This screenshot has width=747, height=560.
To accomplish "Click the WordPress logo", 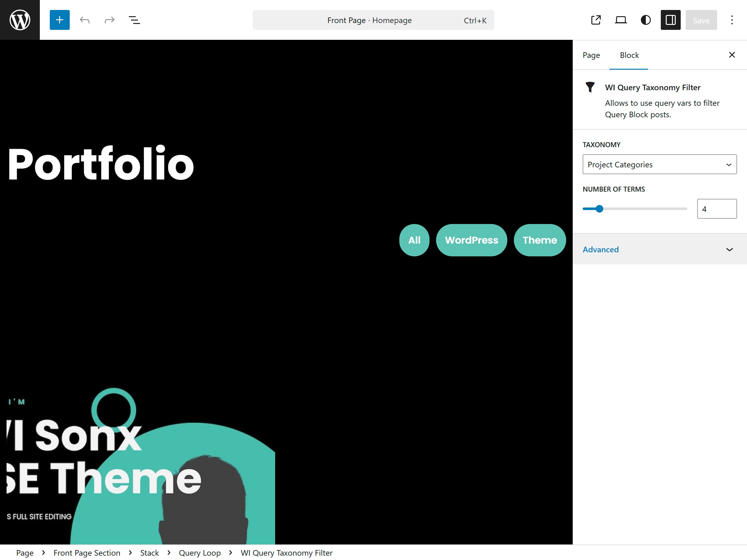I will tap(20, 19).
